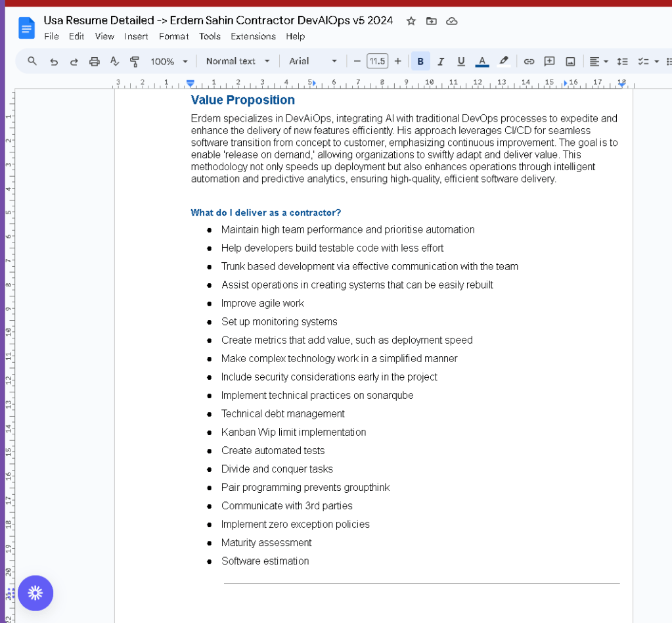Open the File menu
This screenshot has height=623, width=672.
[x=51, y=36]
